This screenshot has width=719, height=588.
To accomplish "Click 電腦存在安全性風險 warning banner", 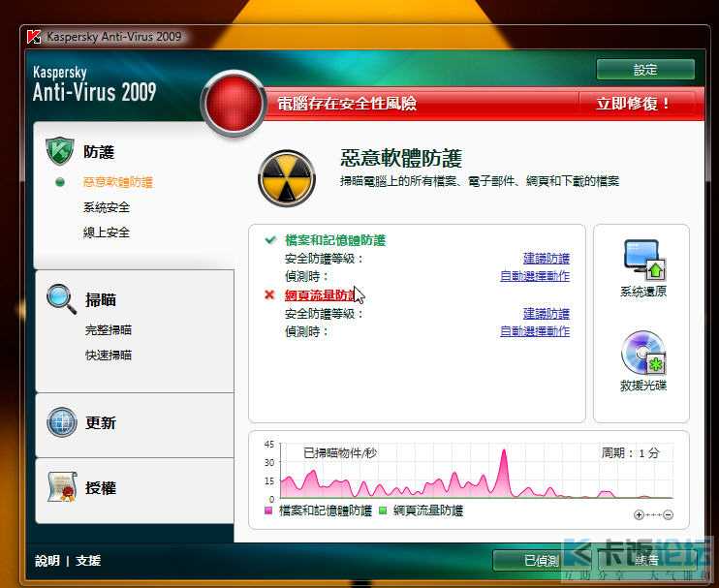I will [347, 104].
